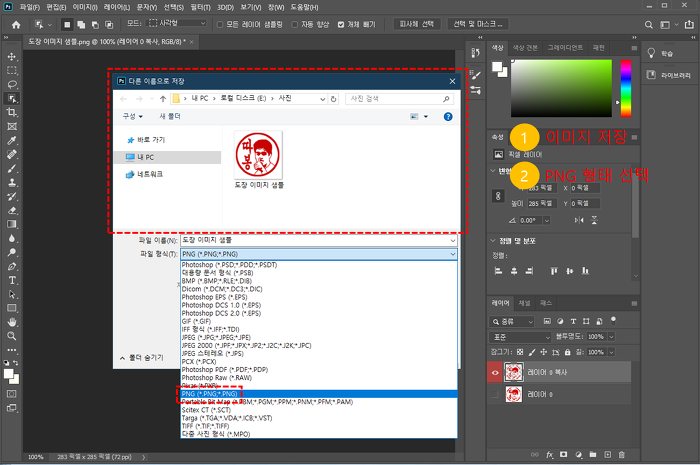Image resolution: width=700 pixels, height=465 pixels.
Task: Click the rainbow hue slider
Action: [626, 88]
